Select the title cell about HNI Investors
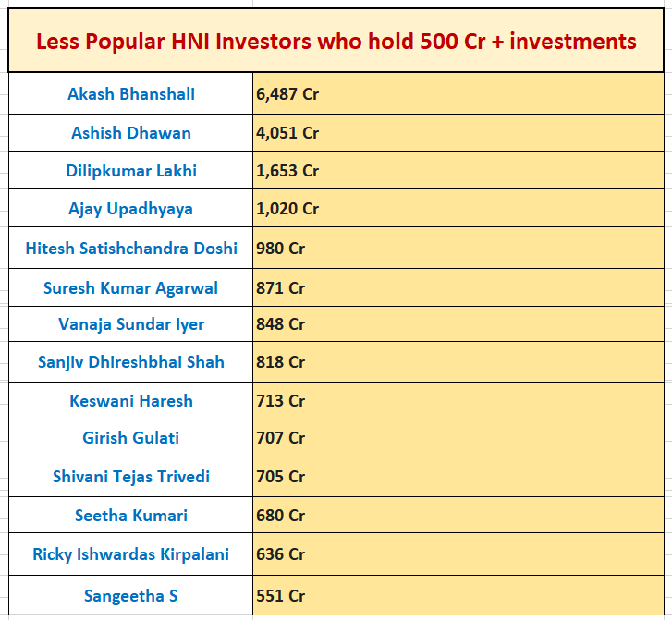 [x=336, y=41]
